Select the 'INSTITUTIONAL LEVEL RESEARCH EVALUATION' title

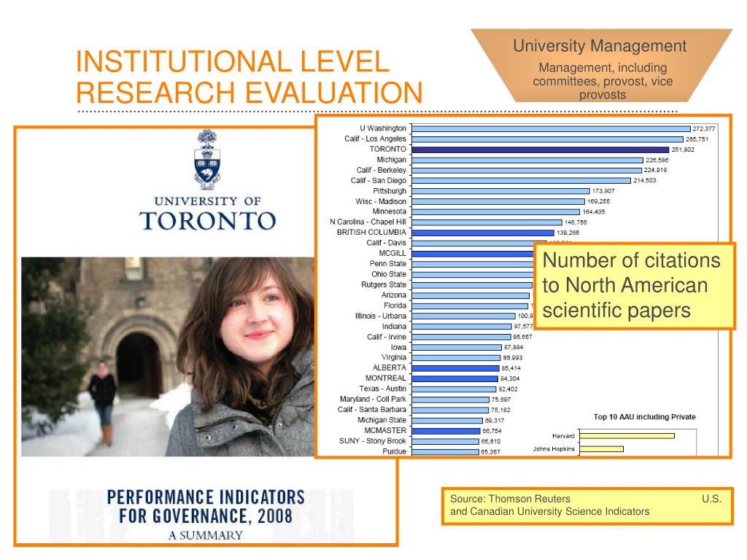[x=249, y=77]
